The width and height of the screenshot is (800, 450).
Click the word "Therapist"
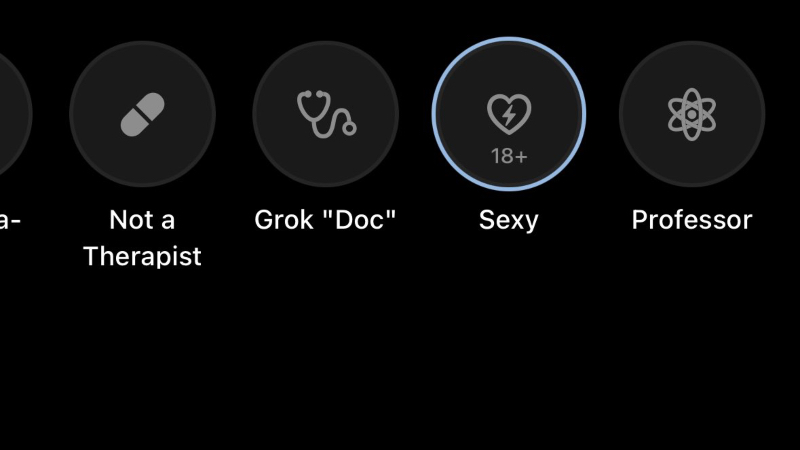pyautogui.click(x=142, y=256)
